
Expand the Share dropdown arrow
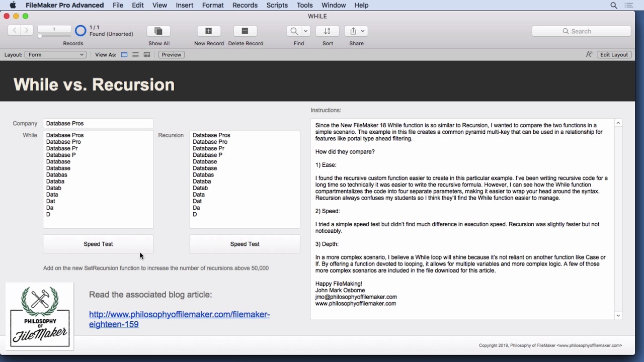(x=363, y=31)
